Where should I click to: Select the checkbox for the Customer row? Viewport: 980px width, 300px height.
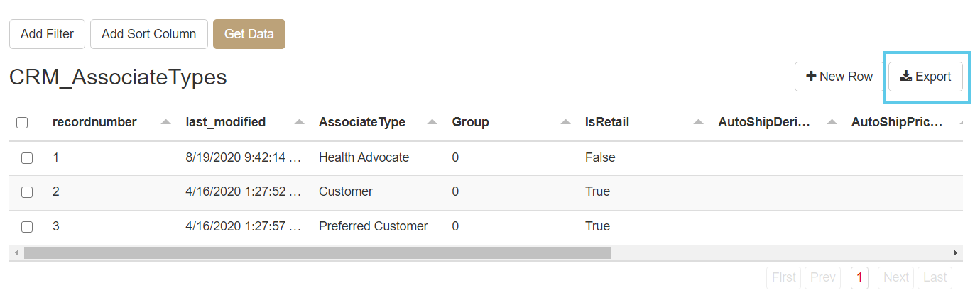[27, 192]
